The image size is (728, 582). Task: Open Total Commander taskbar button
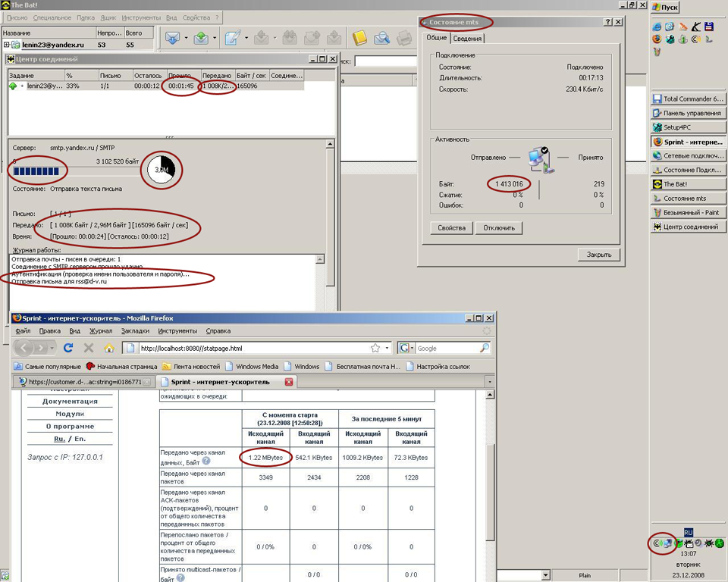tap(688, 99)
